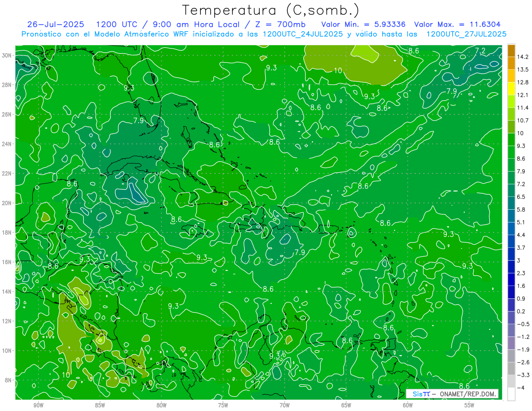Click the latitude axis label "28N"
532x411 pixels.
[x=7, y=85]
